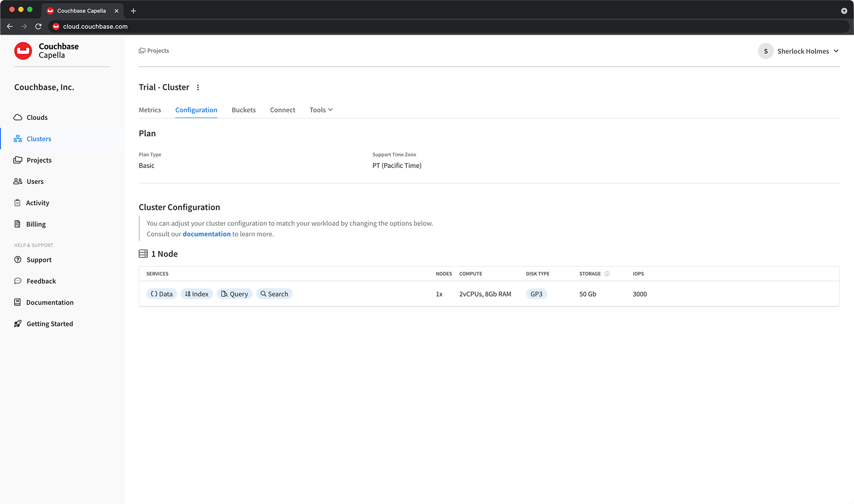
Task: Click the 3000 IOPS value
Action: coord(640,294)
